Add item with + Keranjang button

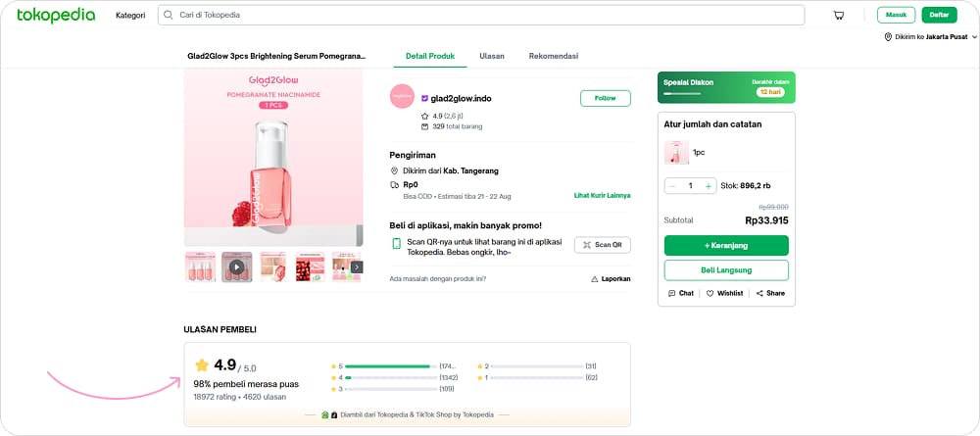726,246
